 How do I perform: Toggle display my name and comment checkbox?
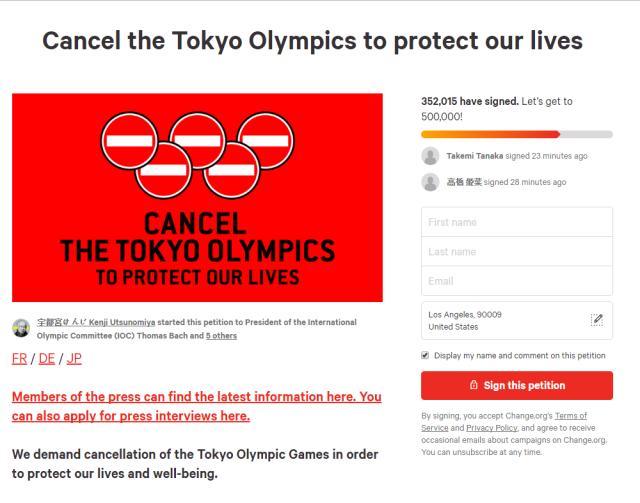[x=425, y=355]
